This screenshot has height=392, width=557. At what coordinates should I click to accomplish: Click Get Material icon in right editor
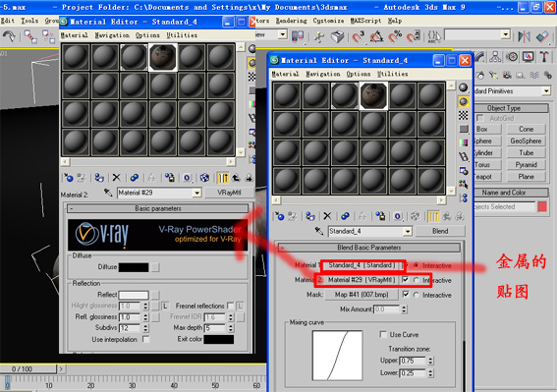coord(280,216)
